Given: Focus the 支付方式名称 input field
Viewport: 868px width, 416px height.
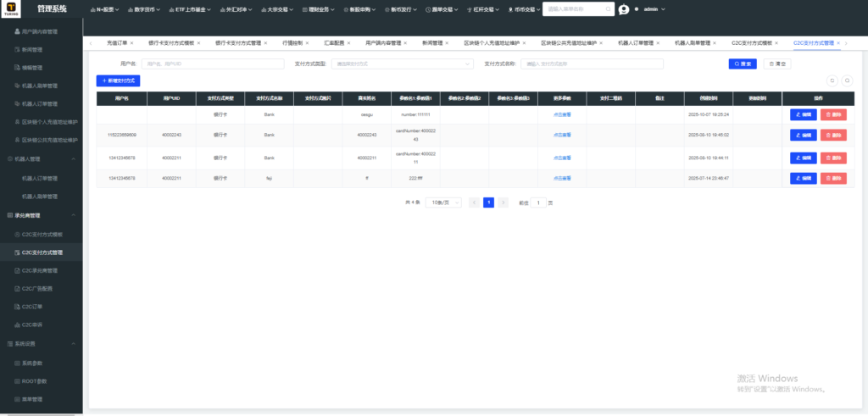Looking at the screenshot, I should (593, 64).
